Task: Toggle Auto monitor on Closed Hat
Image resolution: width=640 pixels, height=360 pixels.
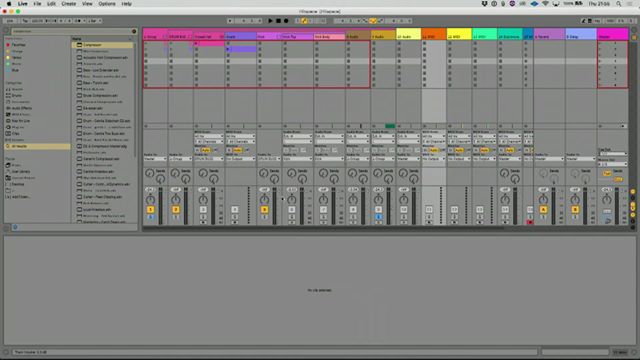Action: click(x=205, y=150)
